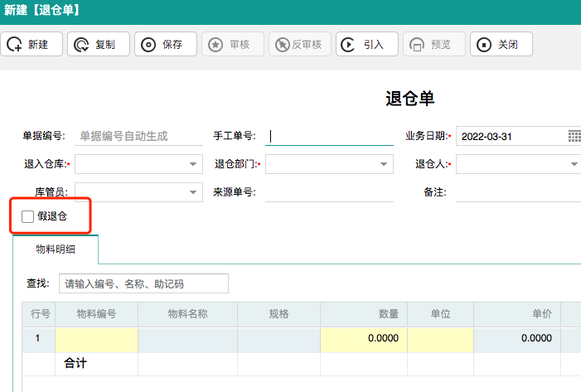Click the 引入 (Import) toolbar icon
This screenshot has width=581, height=392.
tap(350, 45)
